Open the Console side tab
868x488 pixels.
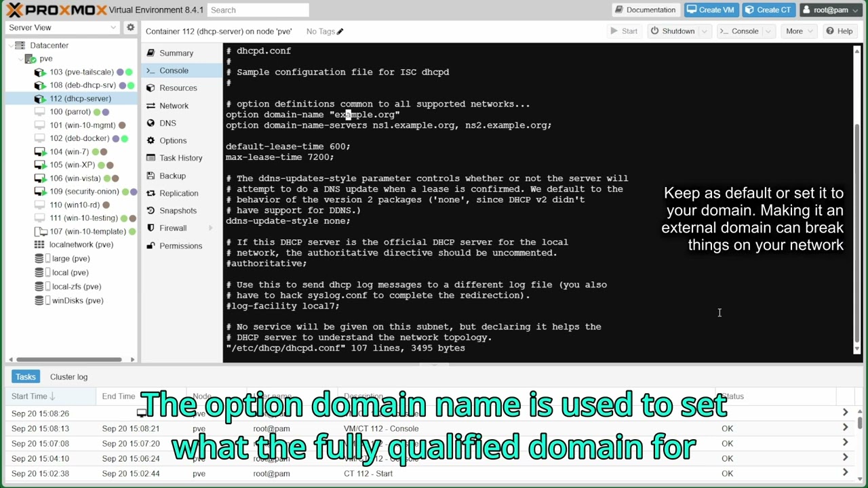coord(174,70)
